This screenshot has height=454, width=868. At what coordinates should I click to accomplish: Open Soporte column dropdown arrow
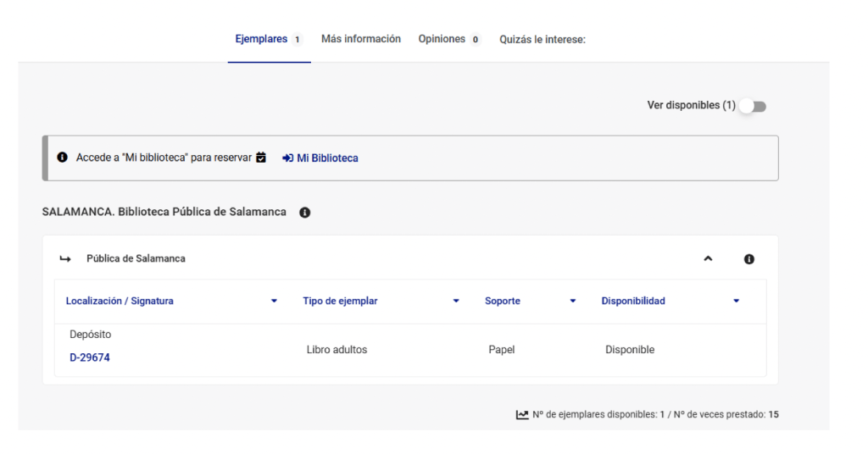point(573,301)
